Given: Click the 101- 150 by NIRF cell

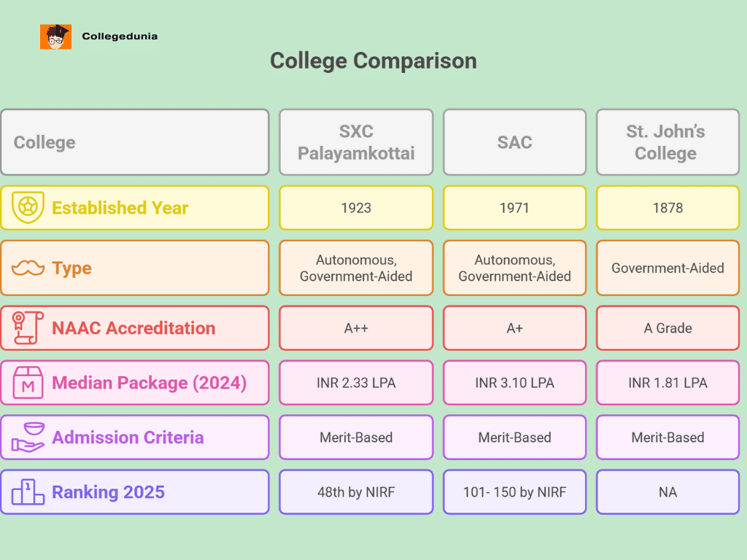Looking at the screenshot, I should [514, 492].
